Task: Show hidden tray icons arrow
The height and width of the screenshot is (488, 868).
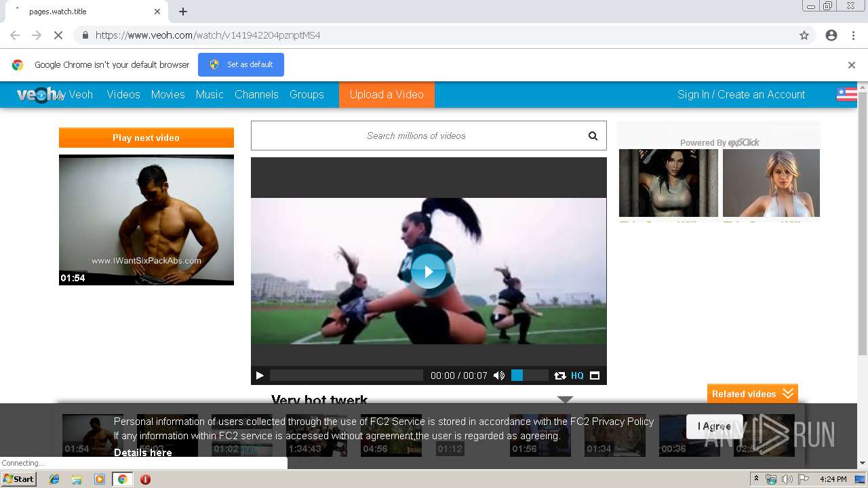Action: [756, 479]
